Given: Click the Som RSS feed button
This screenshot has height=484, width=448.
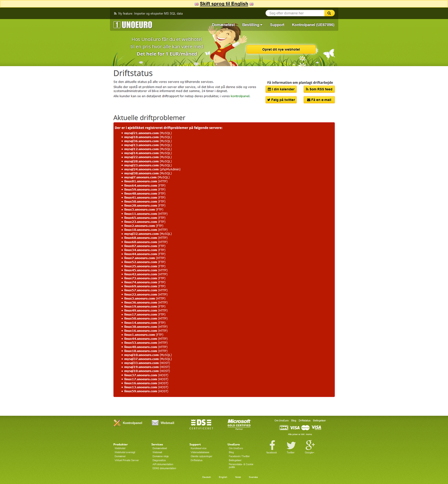Looking at the screenshot, I should (319, 89).
